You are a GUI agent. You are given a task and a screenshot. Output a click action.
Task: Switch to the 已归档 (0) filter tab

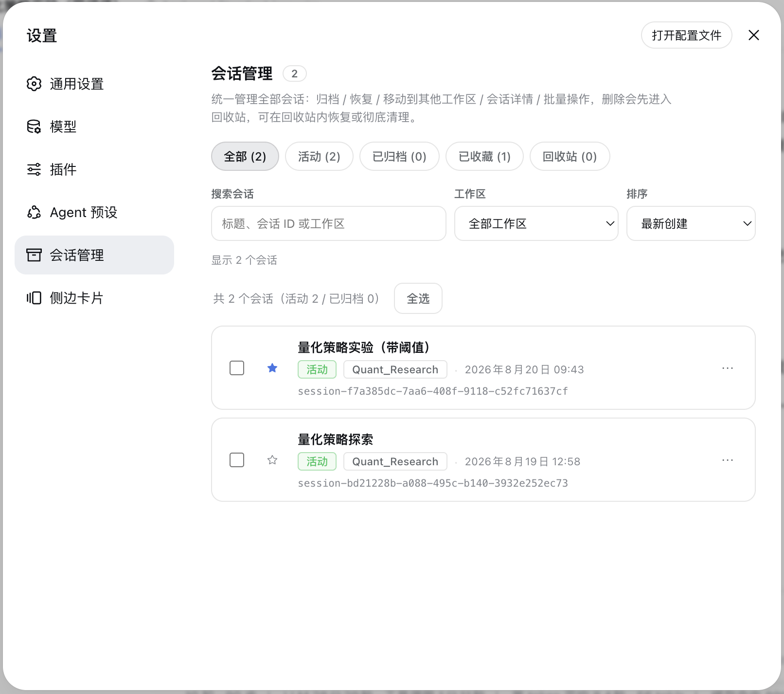(399, 156)
